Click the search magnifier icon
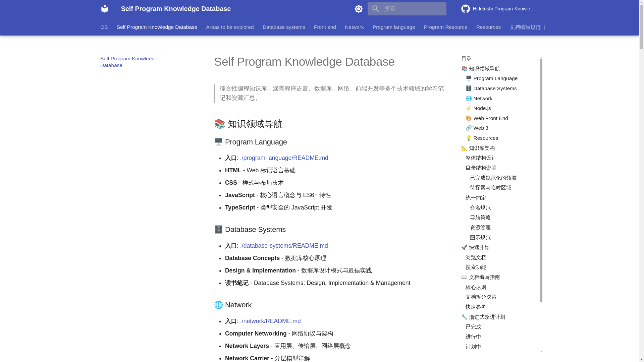 point(375,9)
